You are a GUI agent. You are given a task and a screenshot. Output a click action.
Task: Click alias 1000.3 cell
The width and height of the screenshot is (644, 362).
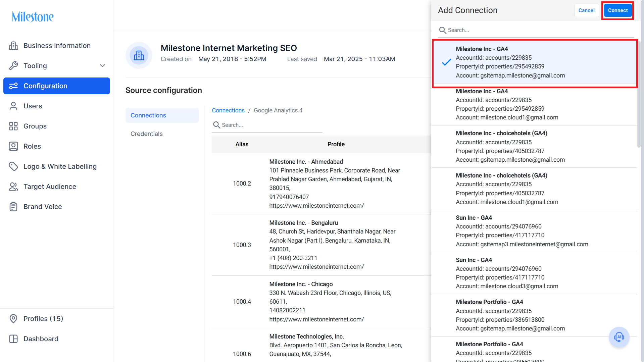pos(242,245)
